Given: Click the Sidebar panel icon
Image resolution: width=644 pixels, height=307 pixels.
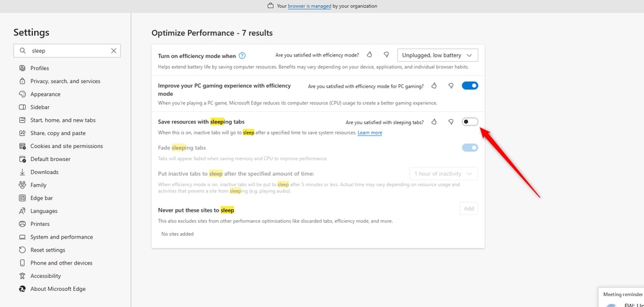Looking at the screenshot, I should pos(22,107).
